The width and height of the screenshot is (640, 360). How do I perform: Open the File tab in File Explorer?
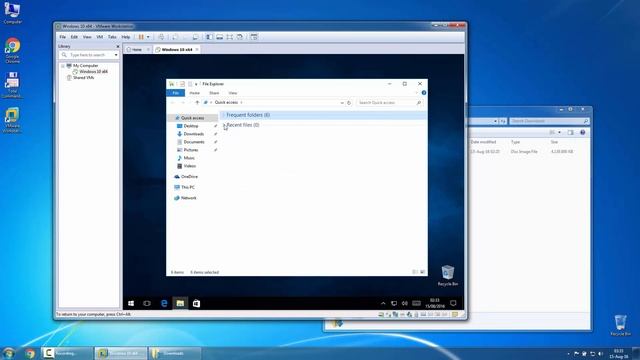pyautogui.click(x=176, y=93)
